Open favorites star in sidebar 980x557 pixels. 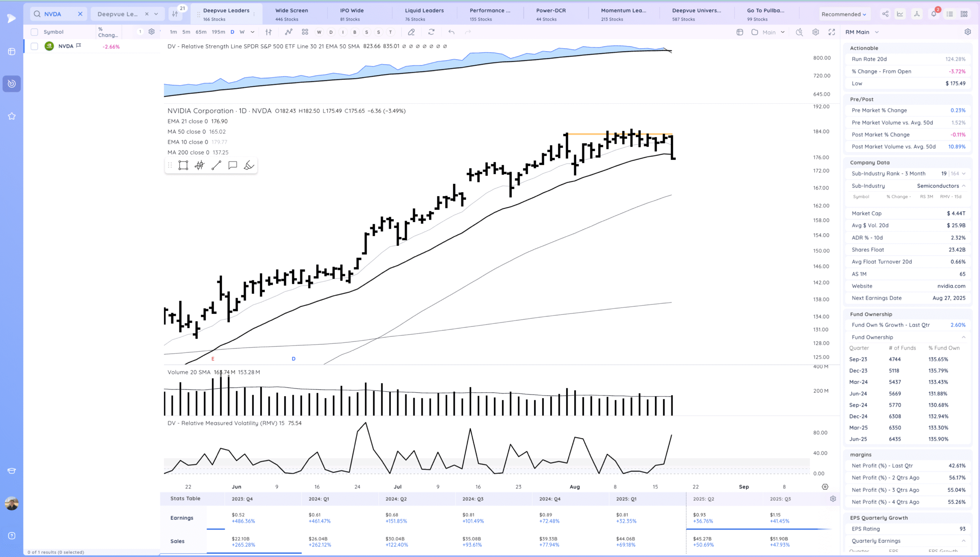pos(12,116)
